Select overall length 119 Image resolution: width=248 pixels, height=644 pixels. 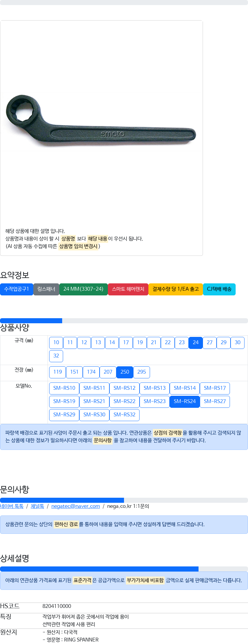(58, 372)
